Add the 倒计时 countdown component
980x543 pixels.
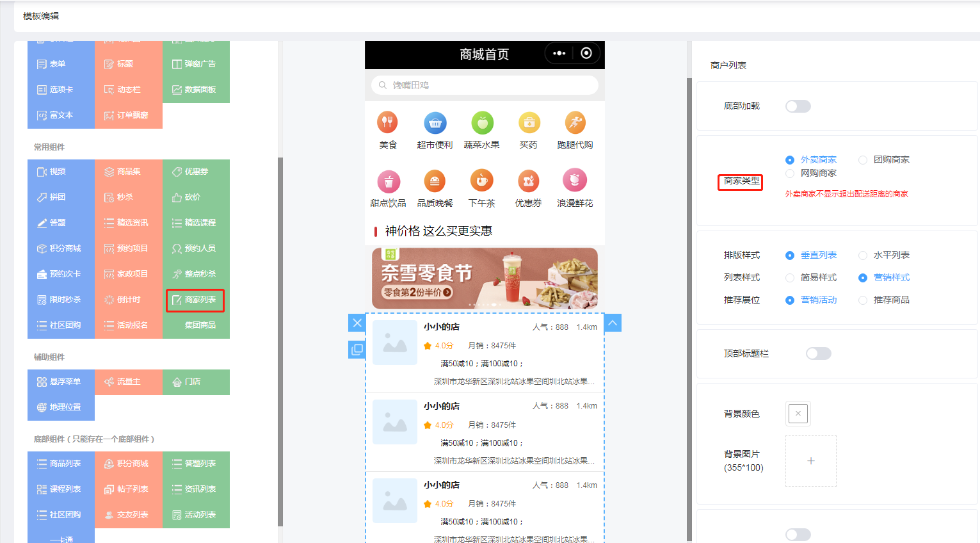coord(128,300)
